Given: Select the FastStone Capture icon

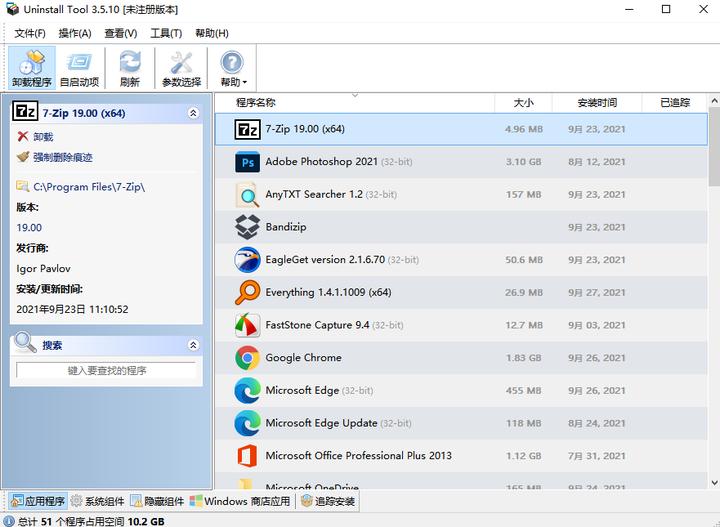Looking at the screenshot, I should click(x=247, y=325).
